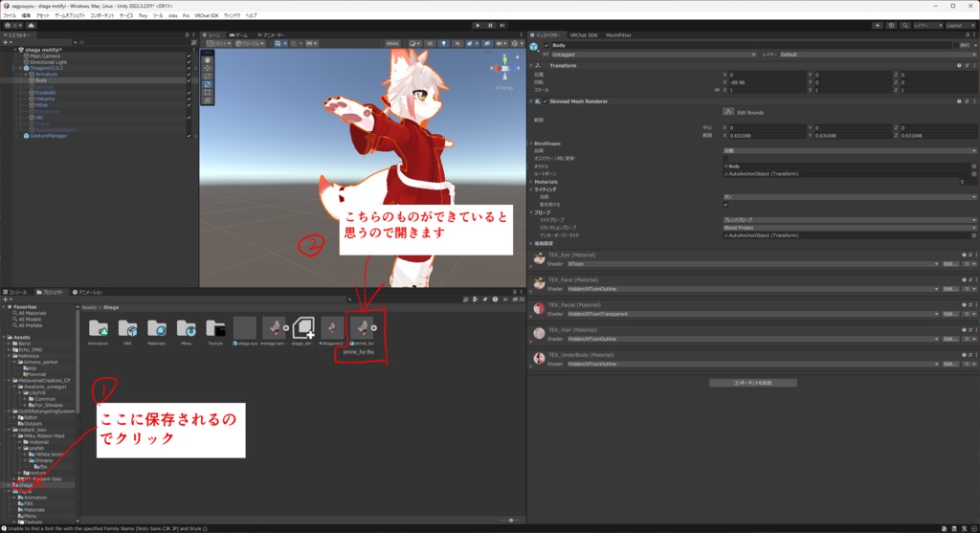Select the Rect tool in scene toolbar
The image size is (980, 533).
[208, 93]
